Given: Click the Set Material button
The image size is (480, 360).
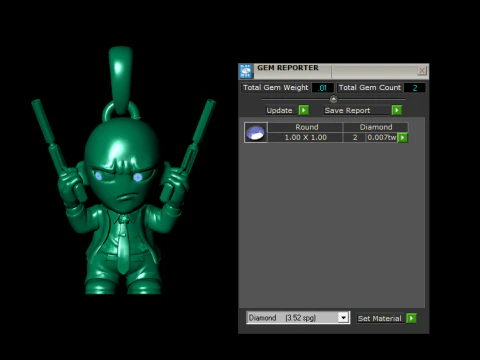Looking at the screenshot, I should (381, 318).
